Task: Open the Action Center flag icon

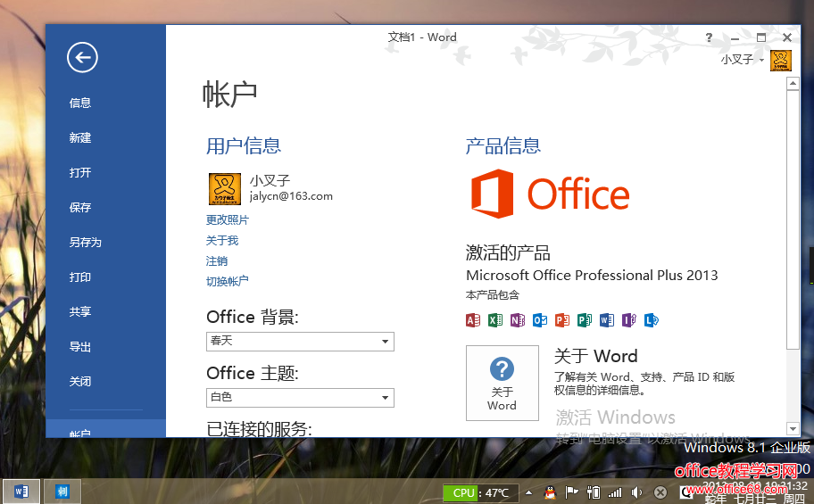Action: 571,492
